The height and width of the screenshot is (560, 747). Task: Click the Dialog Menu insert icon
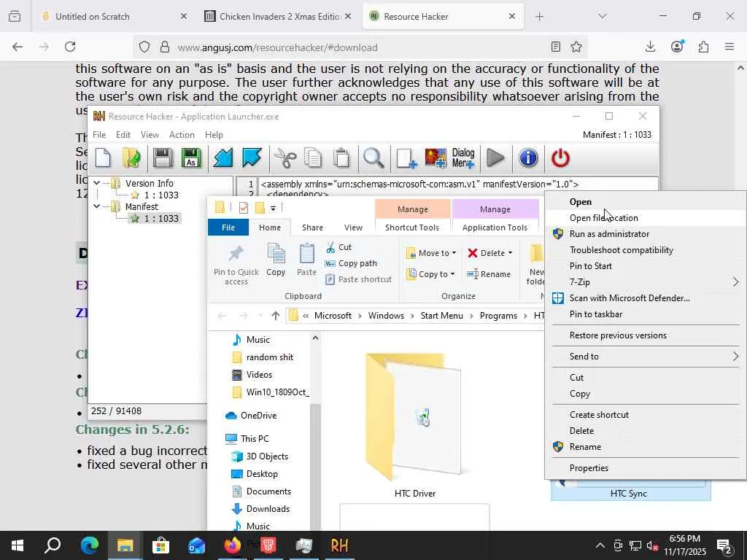[463, 158]
